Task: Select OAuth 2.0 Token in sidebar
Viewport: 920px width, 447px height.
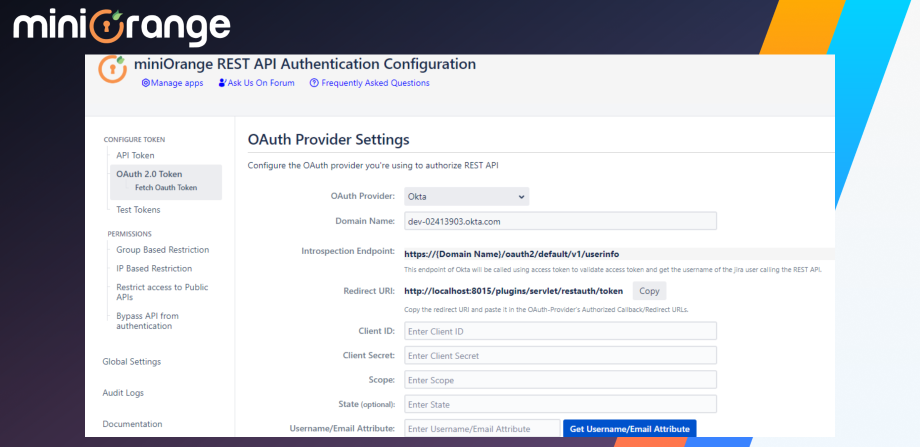Action: [x=149, y=174]
